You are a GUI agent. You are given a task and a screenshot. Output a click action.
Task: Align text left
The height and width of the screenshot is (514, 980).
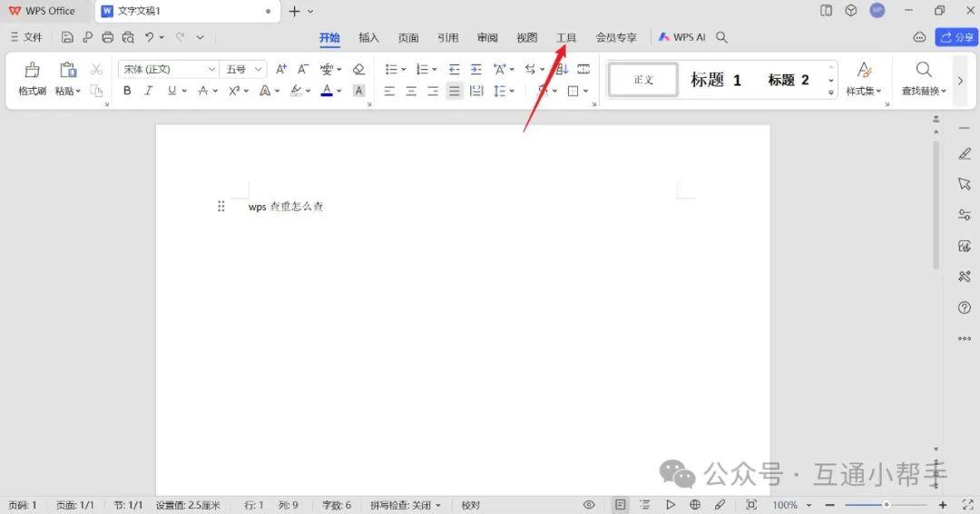pos(389,92)
